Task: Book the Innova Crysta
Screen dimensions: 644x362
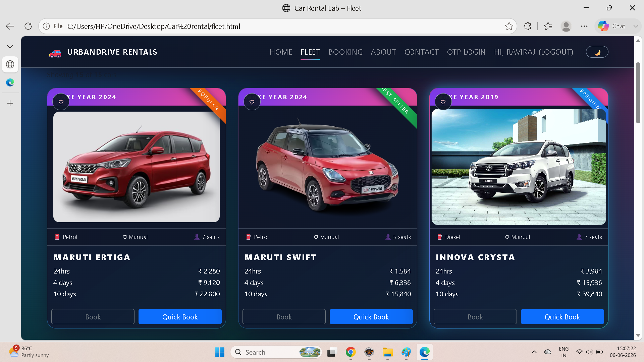Action: coord(475,317)
